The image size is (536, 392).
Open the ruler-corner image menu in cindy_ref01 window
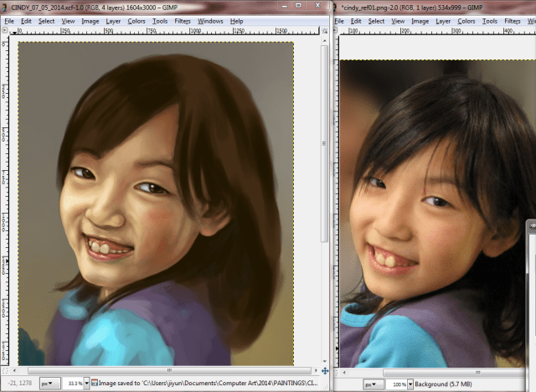point(336,30)
